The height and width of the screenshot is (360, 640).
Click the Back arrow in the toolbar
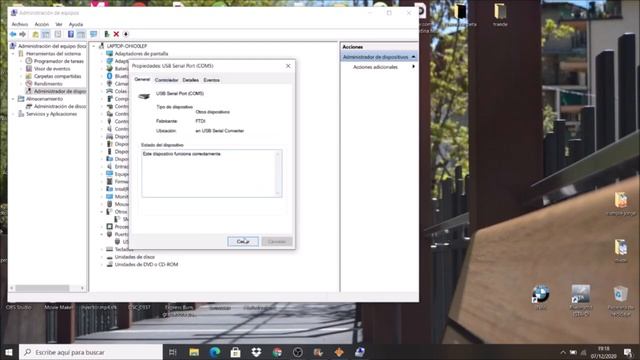13,34
